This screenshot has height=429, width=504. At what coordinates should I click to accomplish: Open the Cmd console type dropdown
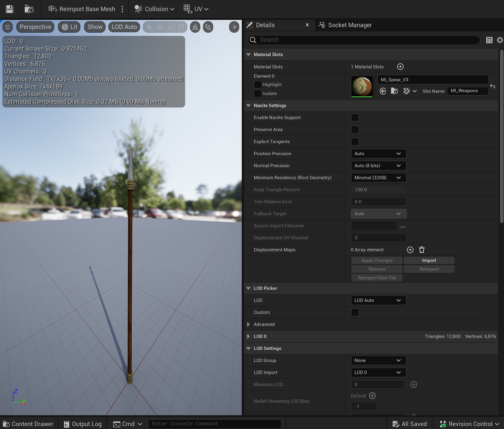coord(128,424)
